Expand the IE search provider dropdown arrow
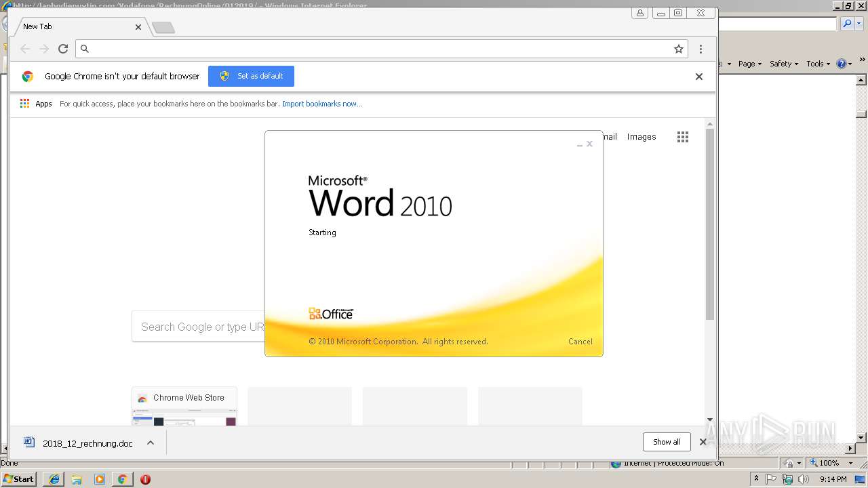 (858, 24)
